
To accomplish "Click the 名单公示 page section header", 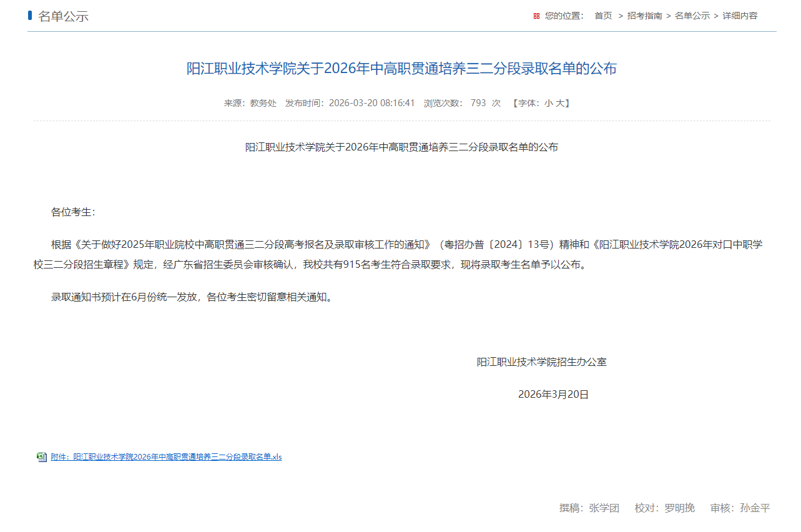I will (64, 16).
